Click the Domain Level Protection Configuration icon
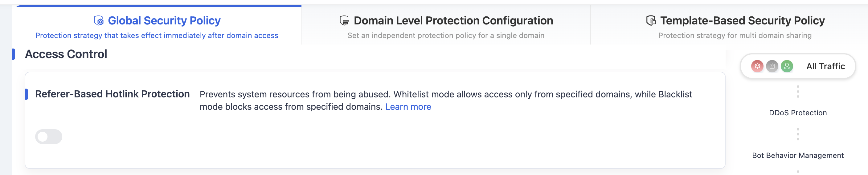The image size is (868, 175). coord(344,21)
